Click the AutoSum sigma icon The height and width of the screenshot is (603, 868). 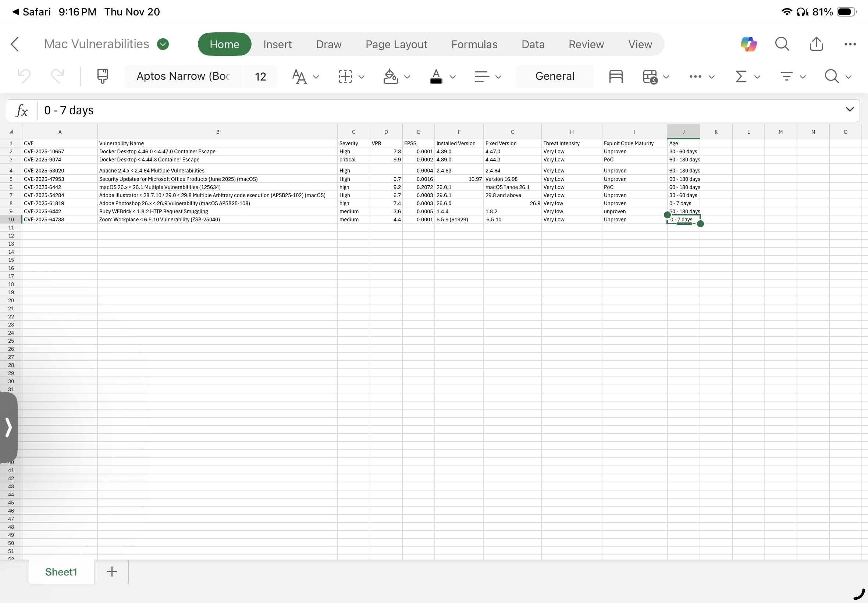pyautogui.click(x=741, y=76)
